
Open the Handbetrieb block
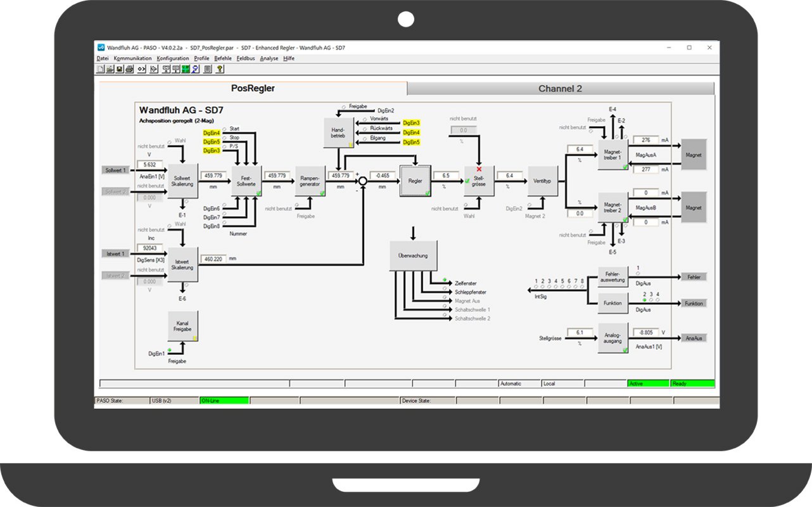(339, 132)
